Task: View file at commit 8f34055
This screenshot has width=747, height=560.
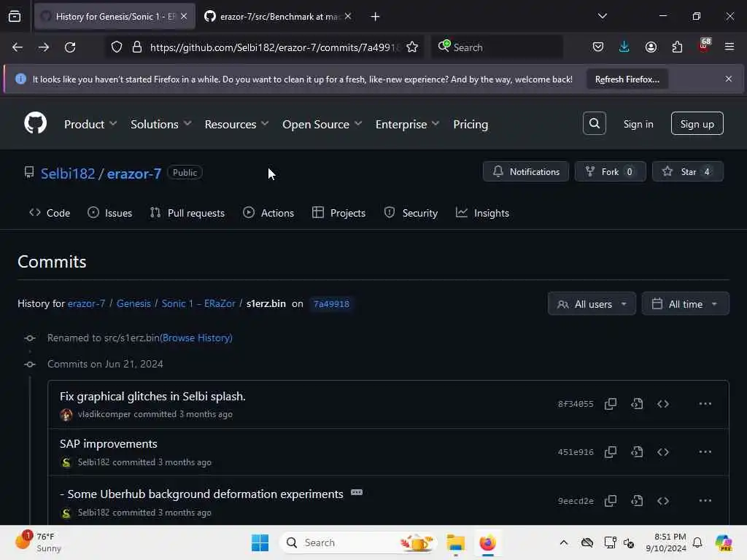Action: [x=637, y=404]
